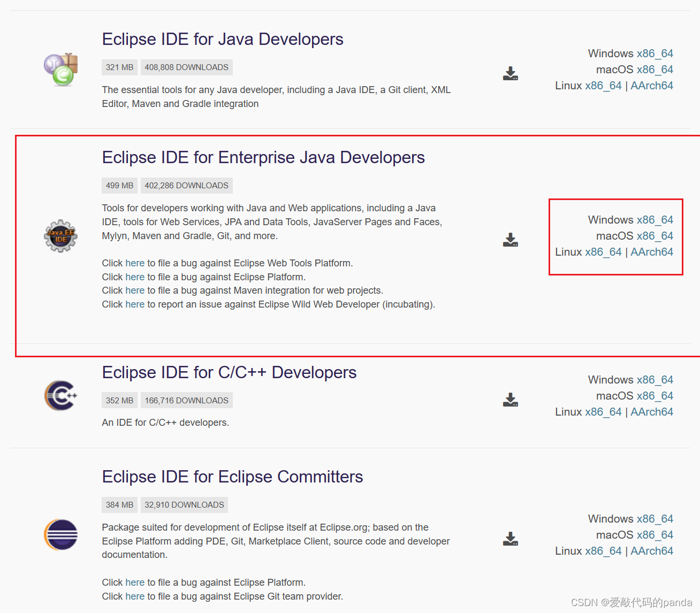
Task: Download Enterprise Java Windows x86_64 build
Action: (655, 220)
